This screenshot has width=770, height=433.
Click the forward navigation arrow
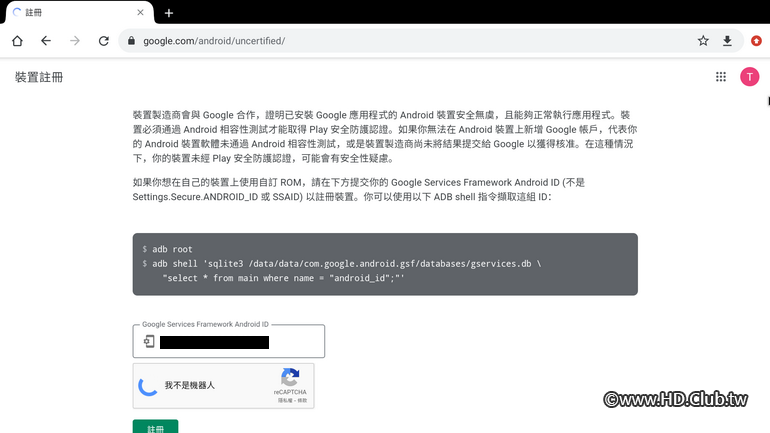tap(75, 41)
